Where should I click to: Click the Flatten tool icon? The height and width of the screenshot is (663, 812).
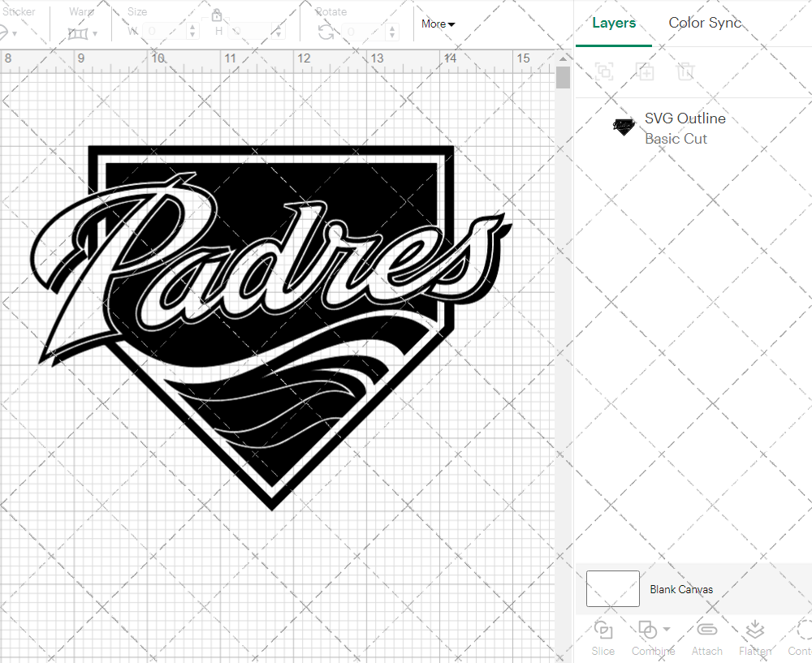coord(755,630)
